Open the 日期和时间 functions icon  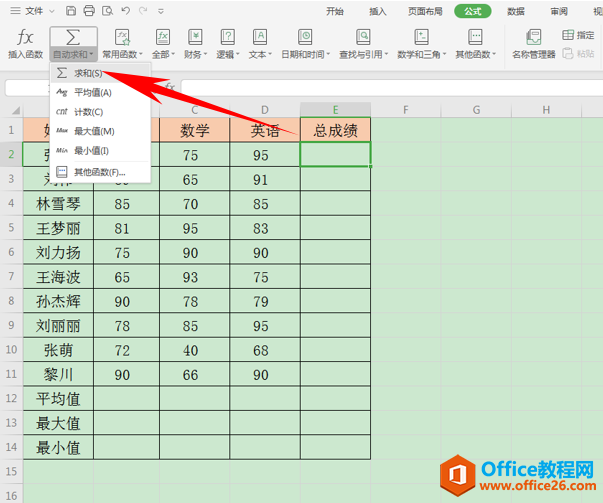(305, 37)
